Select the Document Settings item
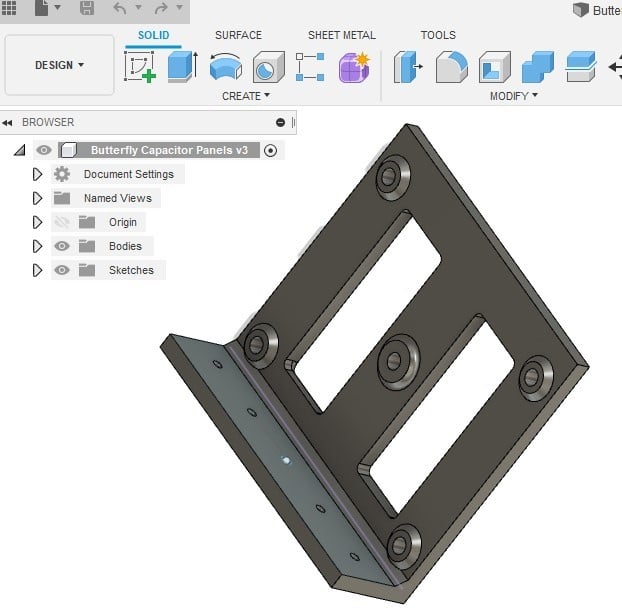Viewport: 622px width, 611px height. [129, 174]
